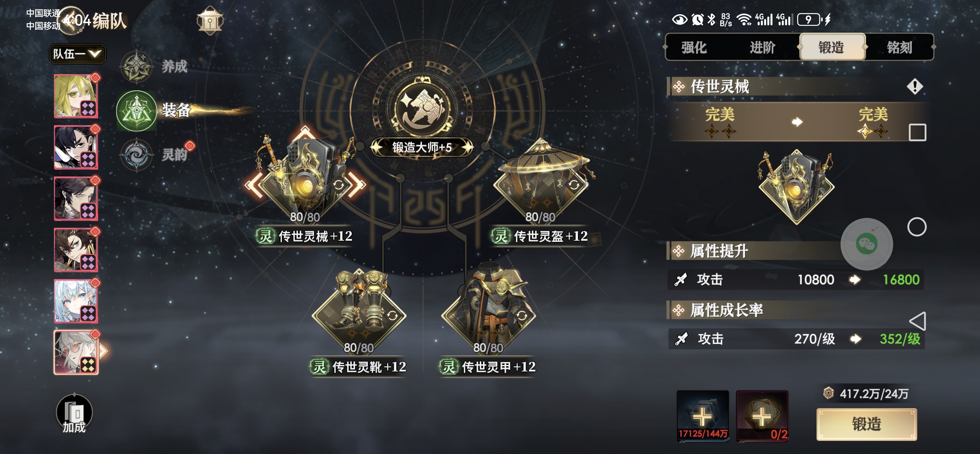
Task: Click left chevron arrow beside 传世灵械 weapon
Action: [x=254, y=185]
